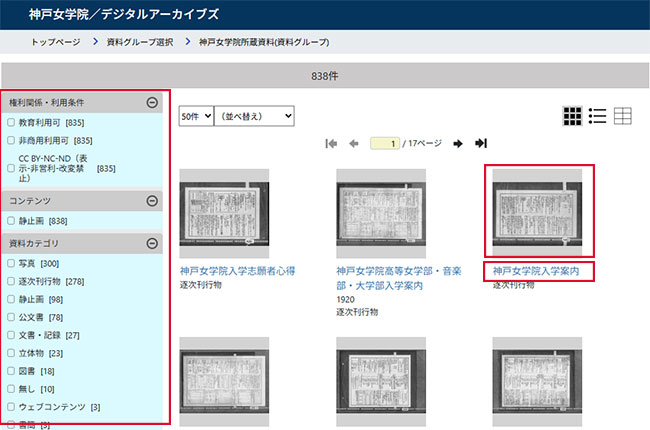The height and width of the screenshot is (430, 650).
Task: Open 神戸女学院高等女学部・音楽部・大学部入学案内 link
Action: click(x=399, y=278)
